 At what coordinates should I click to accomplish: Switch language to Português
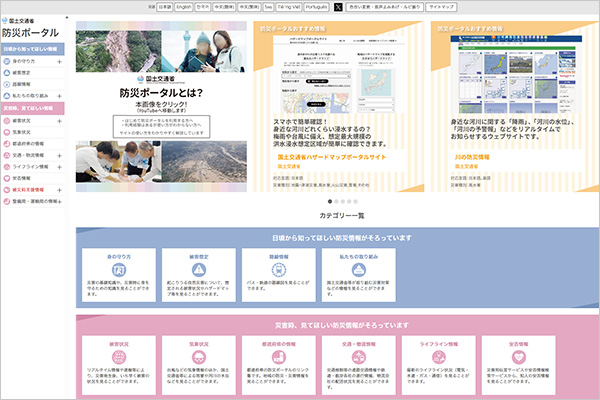point(316,7)
